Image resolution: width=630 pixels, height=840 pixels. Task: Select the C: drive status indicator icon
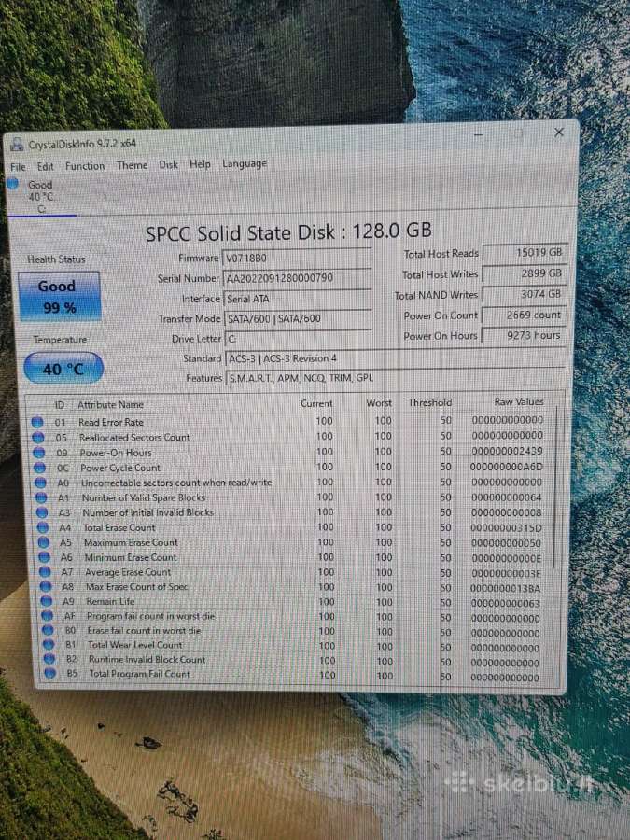point(13,184)
